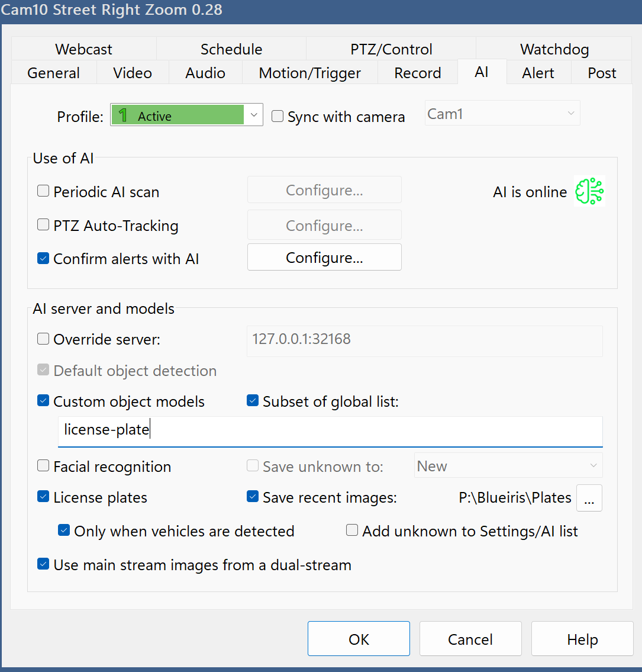Toggle Facial recognition checkbox
This screenshot has width=642, height=672.
43,466
